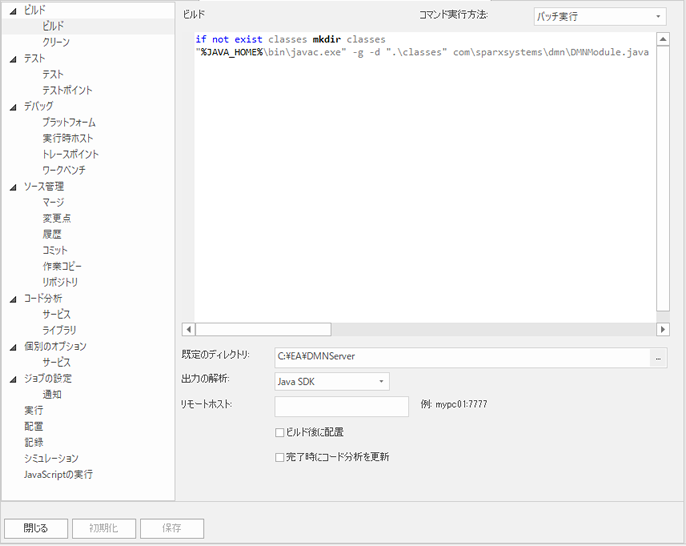This screenshot has height=546, width=686.
Task: Enable ビルド後に配置 checkbox
Action: pyautogui.click(x=280, y=433)
